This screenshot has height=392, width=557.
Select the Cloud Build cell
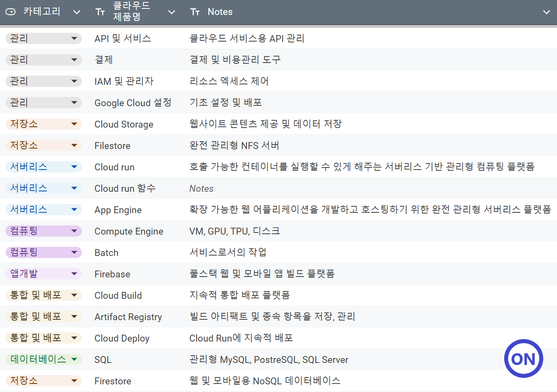click(118, 296)
